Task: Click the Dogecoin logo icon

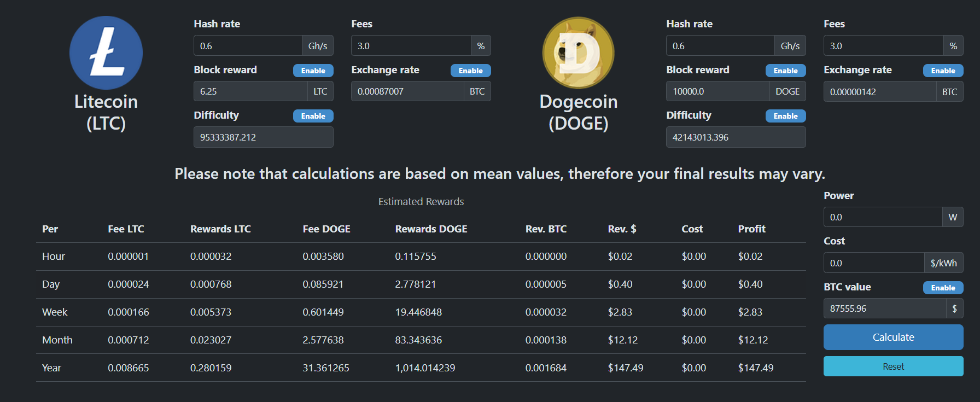Action: (x=578, y=53)
